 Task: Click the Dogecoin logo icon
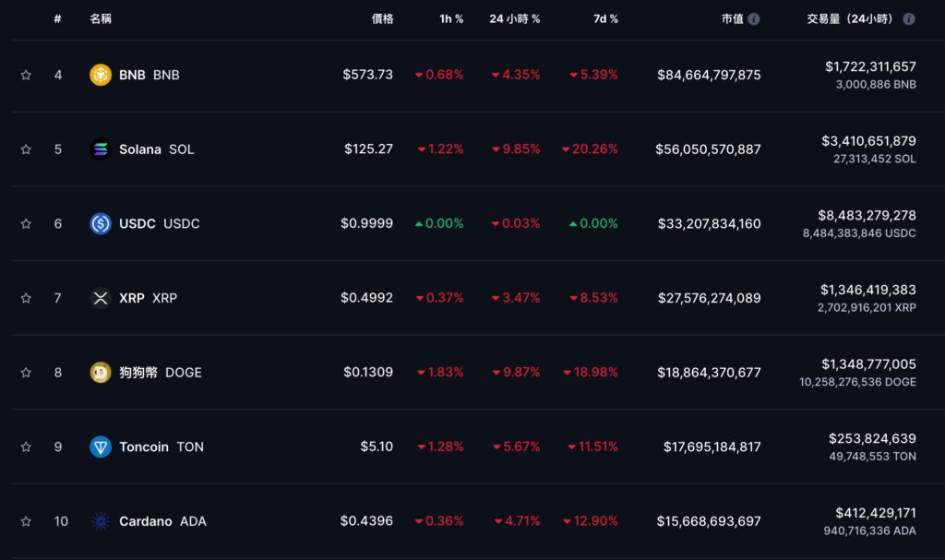pos(101,373)
